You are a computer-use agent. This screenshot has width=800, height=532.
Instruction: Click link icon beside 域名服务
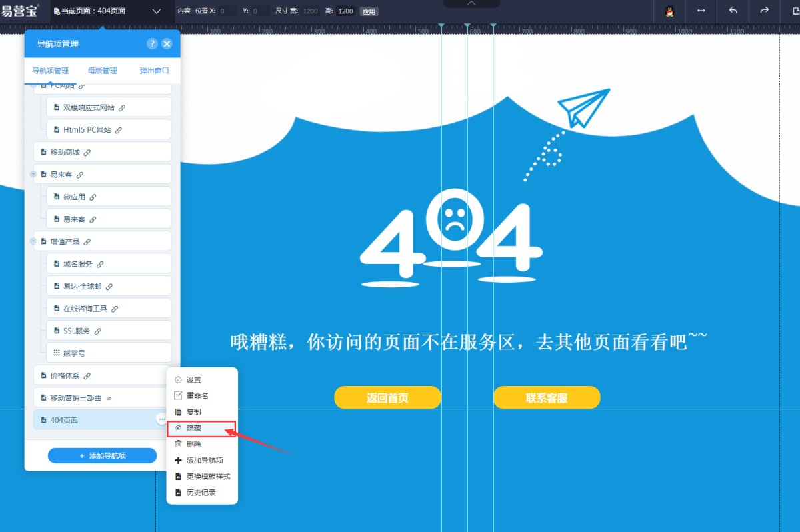100,264
